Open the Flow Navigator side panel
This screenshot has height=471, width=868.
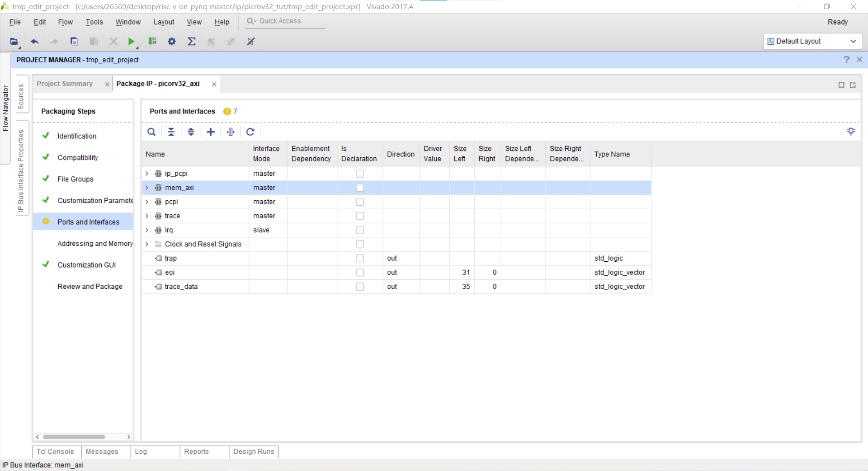5,108
